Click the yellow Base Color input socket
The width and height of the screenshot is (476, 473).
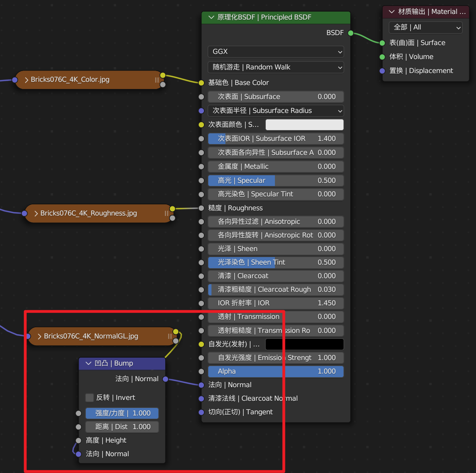point(201,83)
